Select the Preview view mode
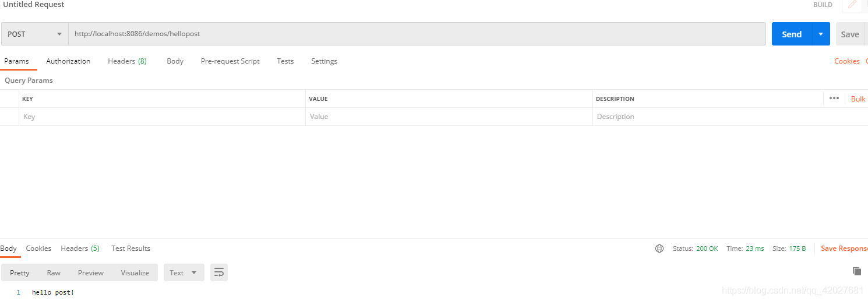The width and height of the screenshot is (868, 301). pos(91,272)
